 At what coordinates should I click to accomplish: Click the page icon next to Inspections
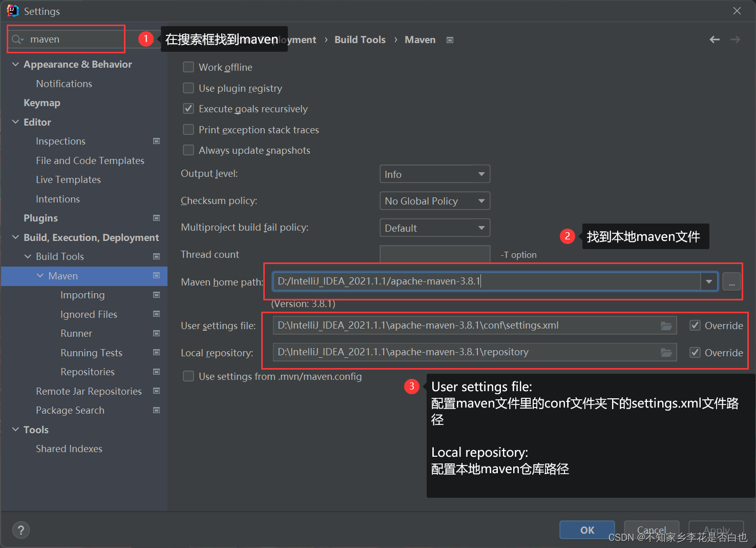pyautogui.click(x=156, y=141)
